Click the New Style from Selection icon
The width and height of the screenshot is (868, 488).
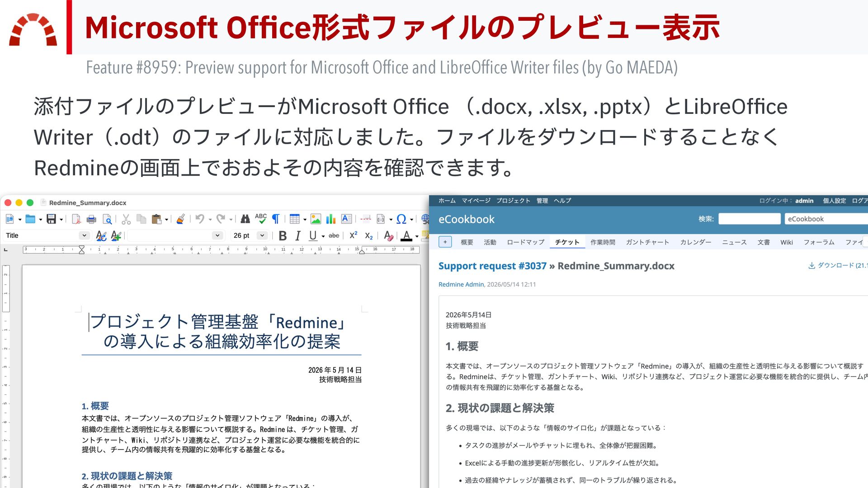(x=116, y=235)
